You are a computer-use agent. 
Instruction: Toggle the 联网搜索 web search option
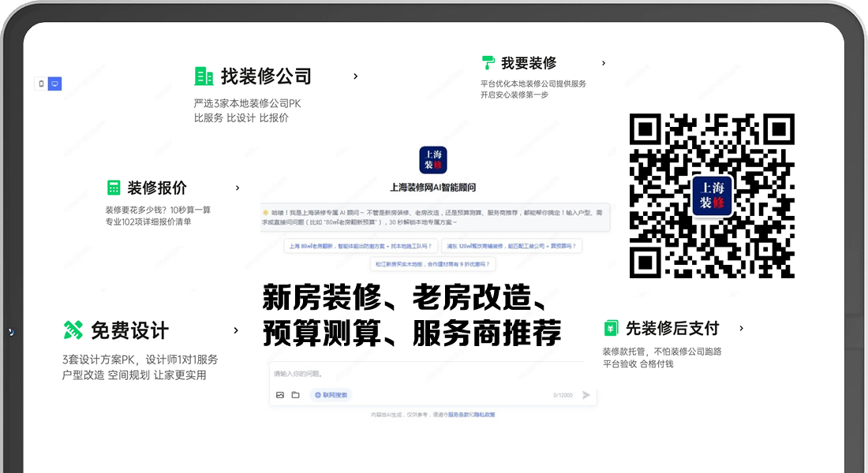coord(331,395)
